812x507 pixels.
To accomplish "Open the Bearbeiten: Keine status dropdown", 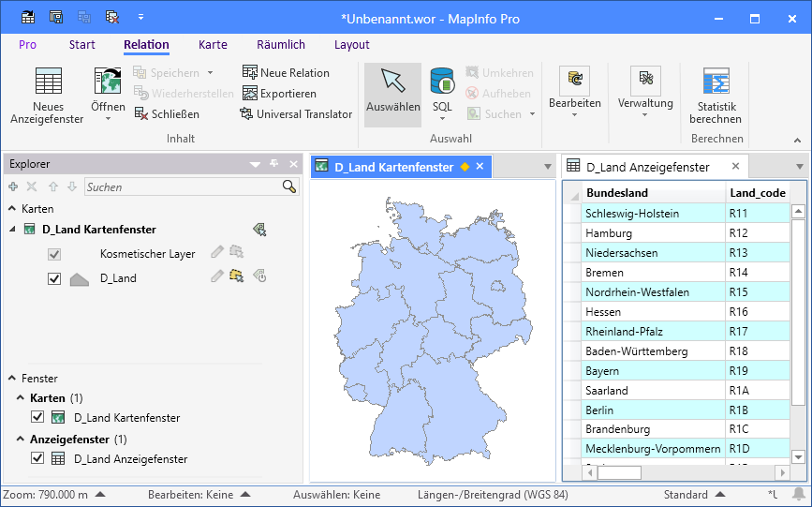I will click(246, 494).
